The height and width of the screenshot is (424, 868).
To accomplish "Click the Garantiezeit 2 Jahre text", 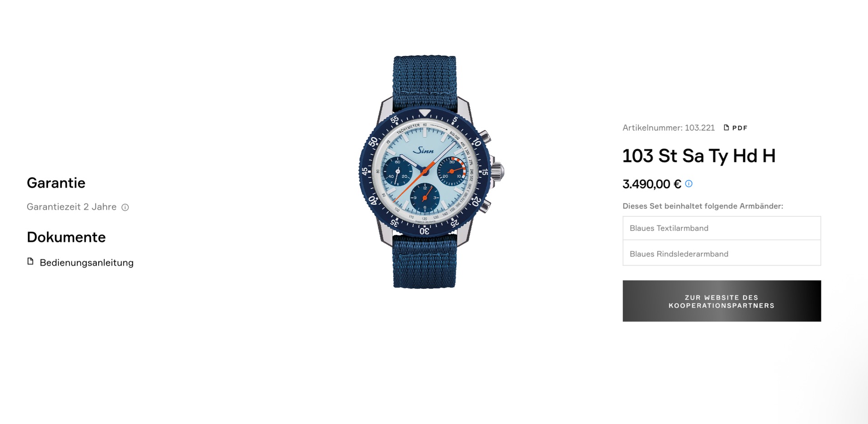I will [71, 207].
